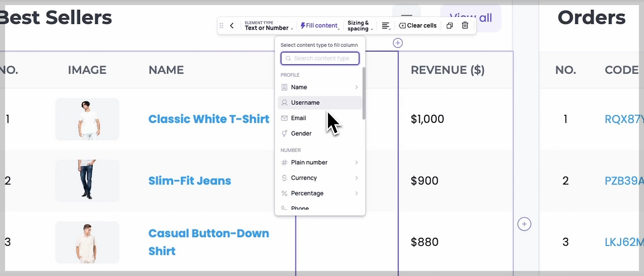Screen dimensions: 644x276
Task: Click the toolbar back arrow icon
Action: 231,26
